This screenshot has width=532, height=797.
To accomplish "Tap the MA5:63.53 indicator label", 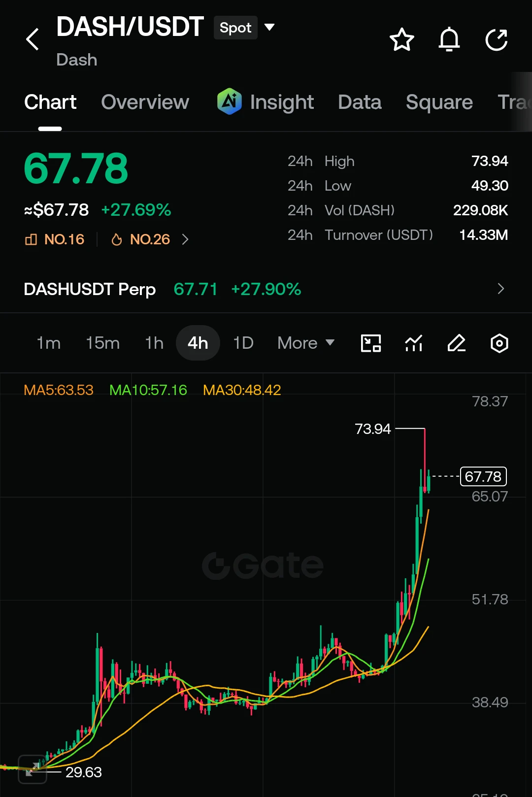I will [59, 390].
